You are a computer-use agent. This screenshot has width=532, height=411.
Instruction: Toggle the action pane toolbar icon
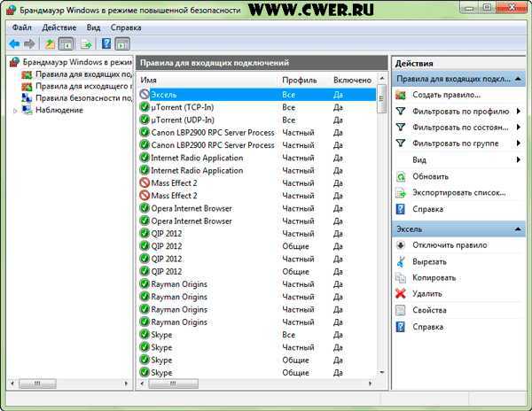122,43
